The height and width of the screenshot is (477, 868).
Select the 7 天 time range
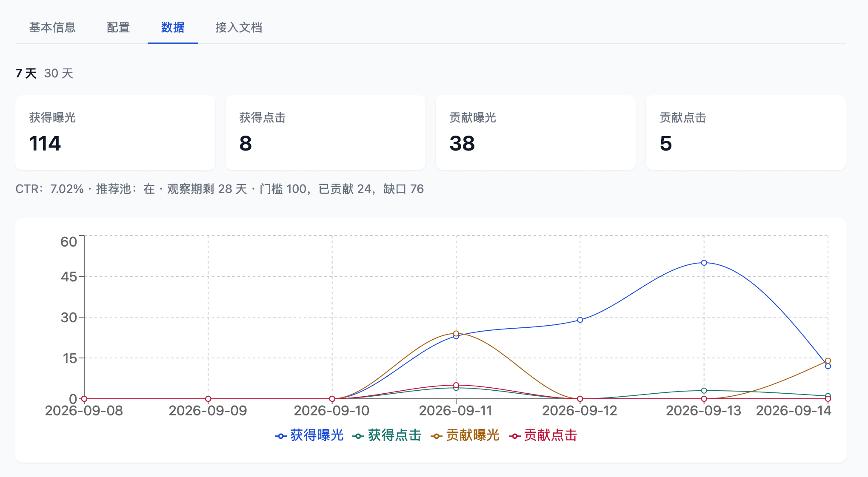pyautogui.click(x=26, y=73)
